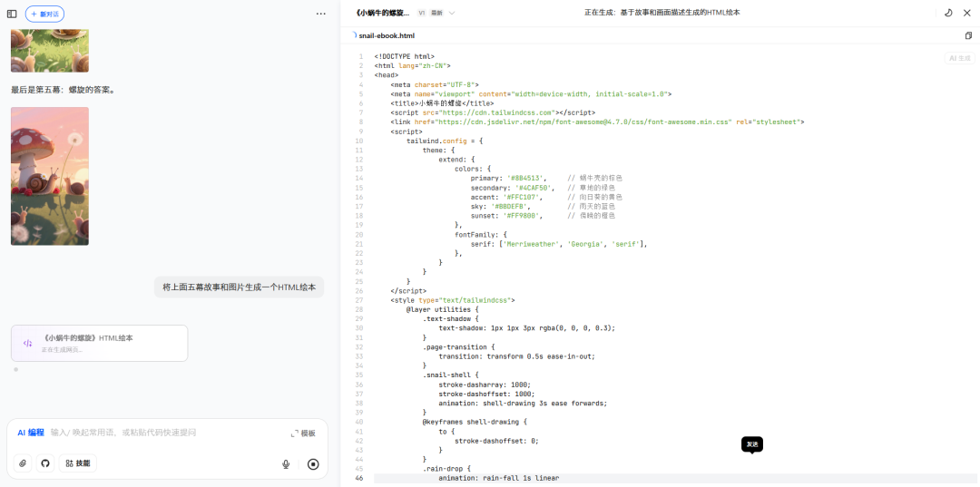Click the primary: '#8B4513' color line
The image size is (980, 487).
tap(546, 178)
